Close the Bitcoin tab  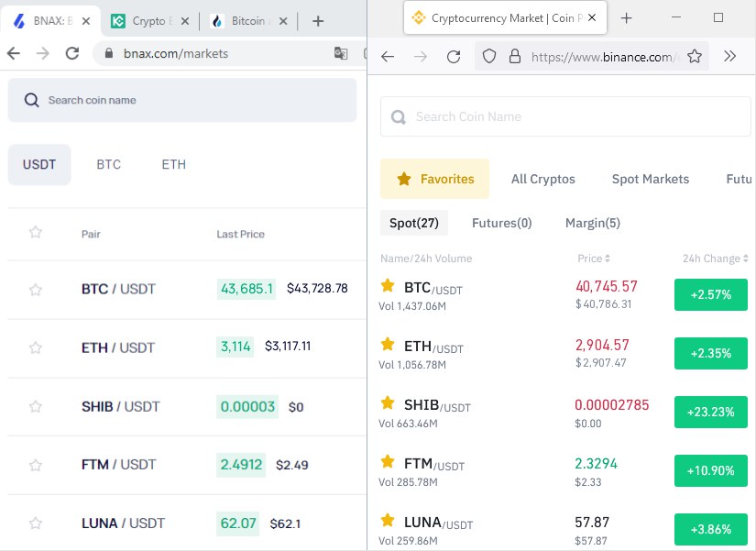(x=283, y=21)
